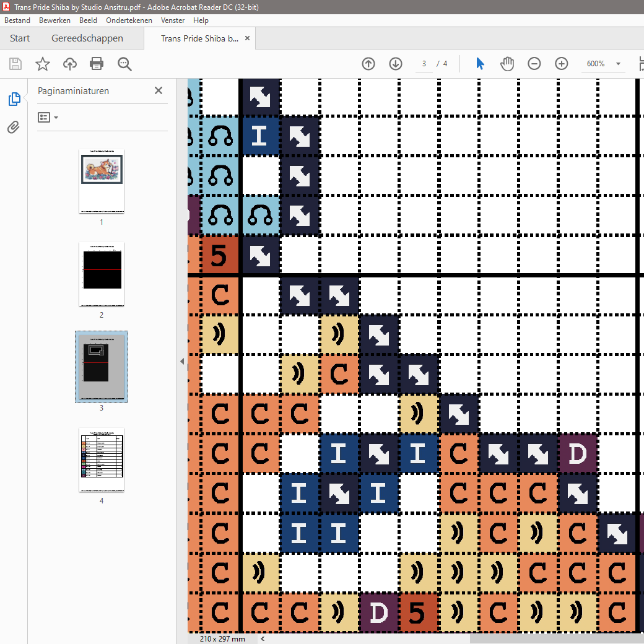Open the search magnifier tool
Viewport: 644px width, 644px height.
coord(124,64)
